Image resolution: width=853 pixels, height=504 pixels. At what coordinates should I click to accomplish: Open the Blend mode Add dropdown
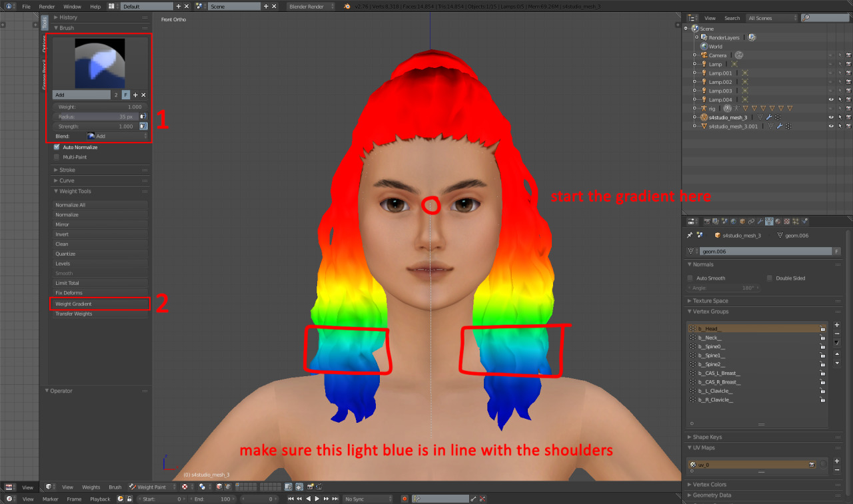[x=117, y=136]
